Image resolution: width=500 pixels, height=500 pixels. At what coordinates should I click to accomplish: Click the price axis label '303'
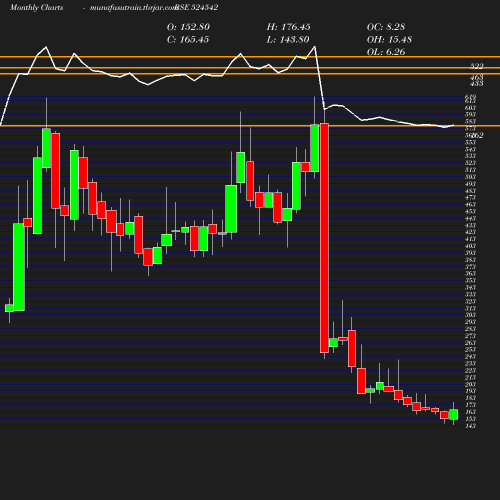pyautogui.click(x=470, y=315)
